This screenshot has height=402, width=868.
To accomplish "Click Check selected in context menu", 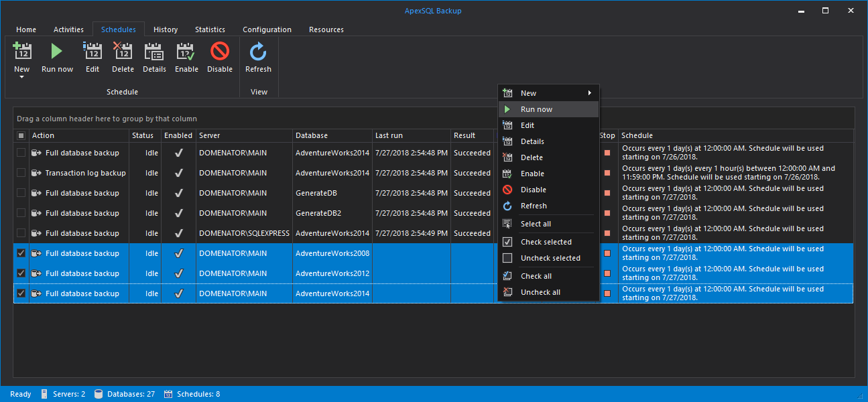I will click(x=546, y=242).
